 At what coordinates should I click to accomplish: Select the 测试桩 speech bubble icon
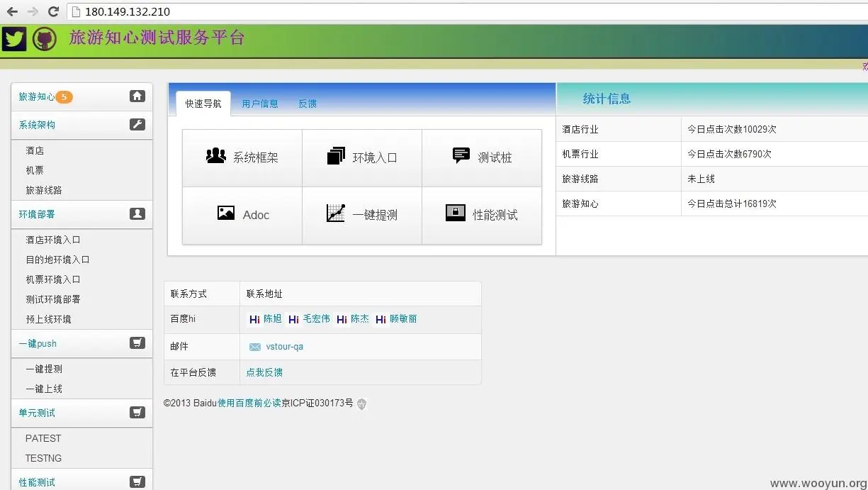pyautogui.click(x=461, y=155)
